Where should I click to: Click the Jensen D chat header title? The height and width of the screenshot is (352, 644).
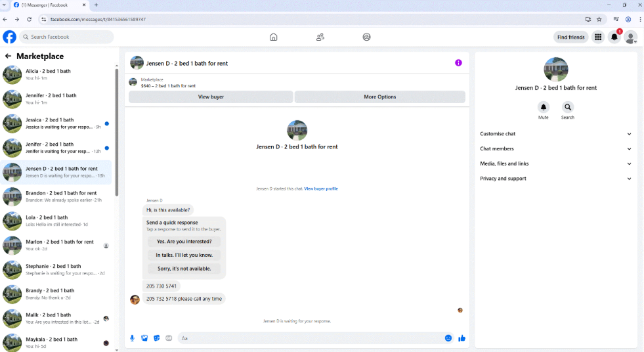pos(187,63)
